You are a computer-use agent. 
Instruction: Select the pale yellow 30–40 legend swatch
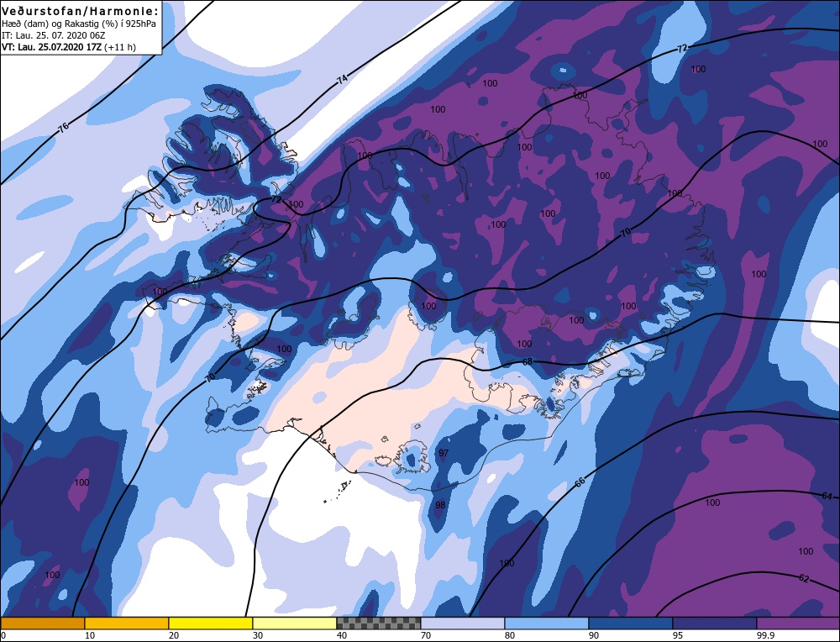click(x=295, y=623)
